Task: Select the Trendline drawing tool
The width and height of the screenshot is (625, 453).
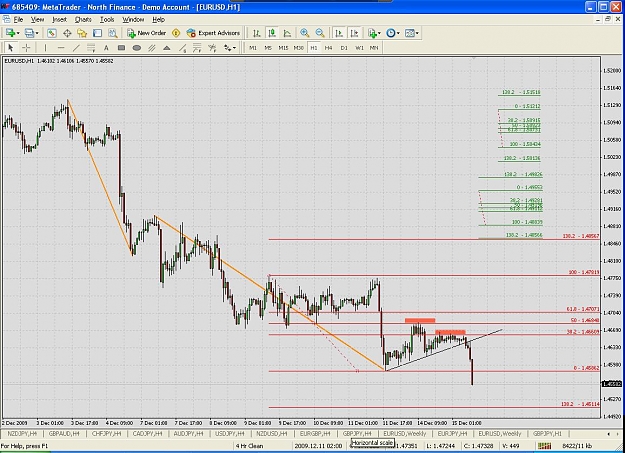Action: coord(76,48)
